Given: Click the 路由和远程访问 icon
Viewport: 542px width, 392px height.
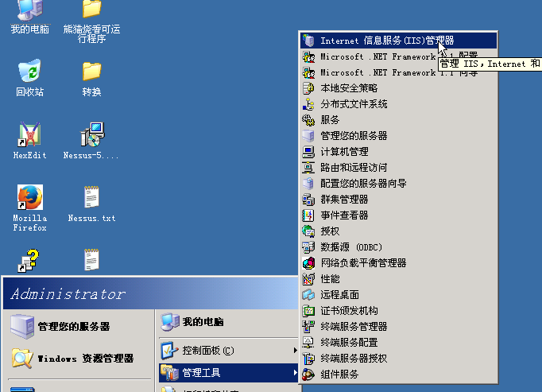Looking at the screenshot, I should tap(308, 168).
